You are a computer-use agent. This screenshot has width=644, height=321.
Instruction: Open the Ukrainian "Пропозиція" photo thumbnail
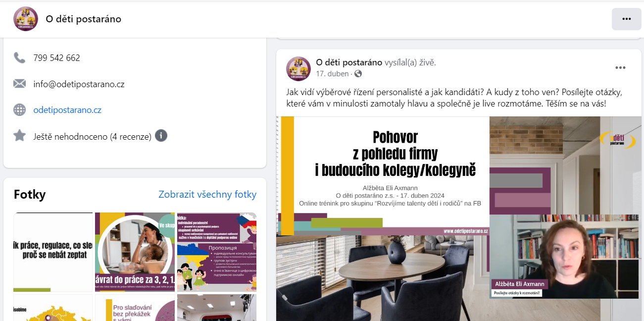point(217,252)
